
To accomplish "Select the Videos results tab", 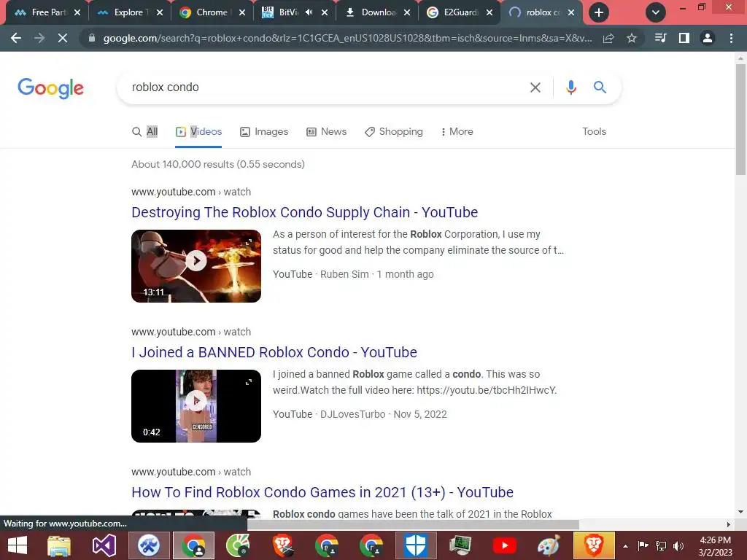I will coord(198,132).
